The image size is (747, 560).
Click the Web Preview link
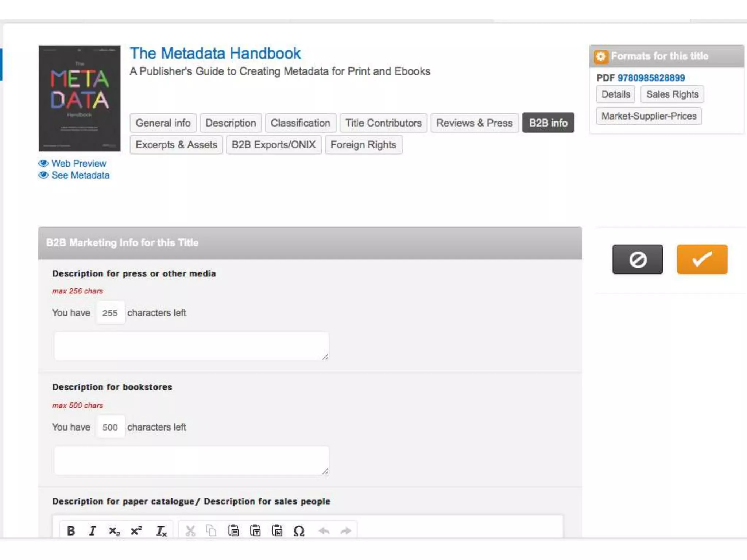[78, 163]
